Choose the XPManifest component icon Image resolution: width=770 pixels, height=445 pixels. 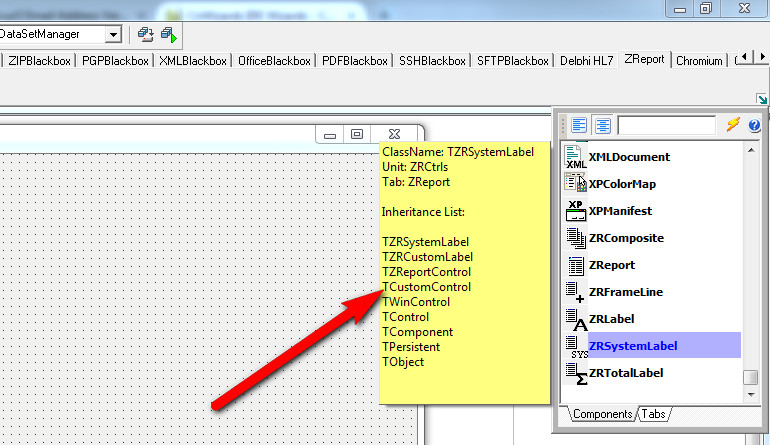click(575, 210)
